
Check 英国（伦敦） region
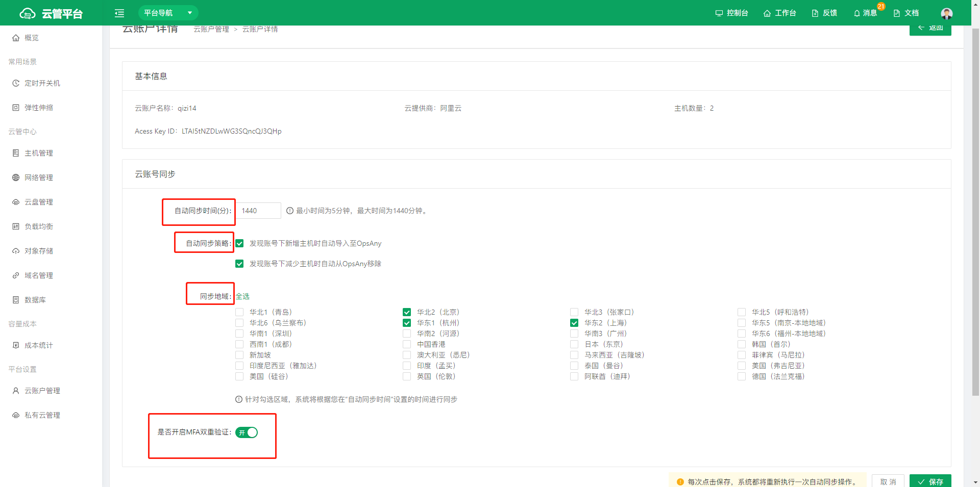[x=407, y=376]
